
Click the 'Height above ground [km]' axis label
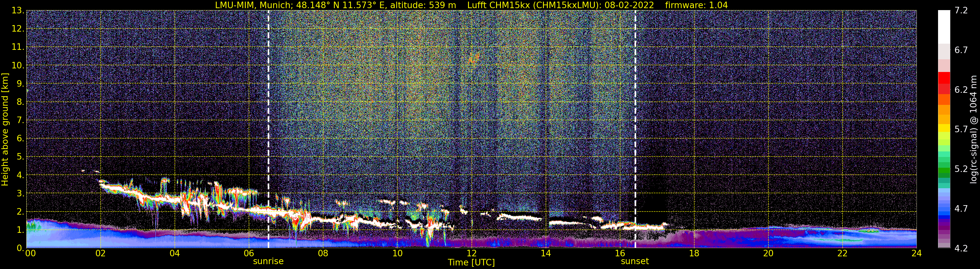pyautogui.click(x=5, y=129)
